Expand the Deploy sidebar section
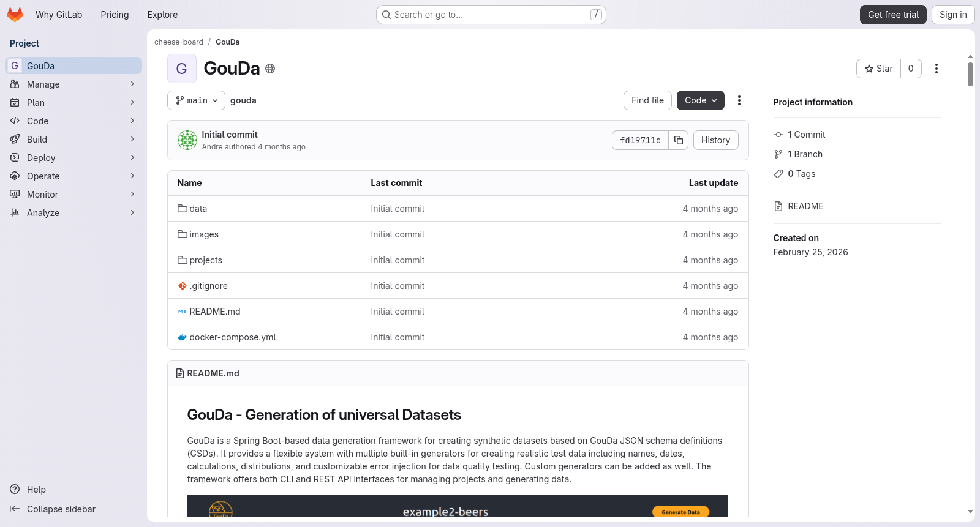Image resolution: width=980 pixels, height=527 pixels. click(x=73, y=158)
